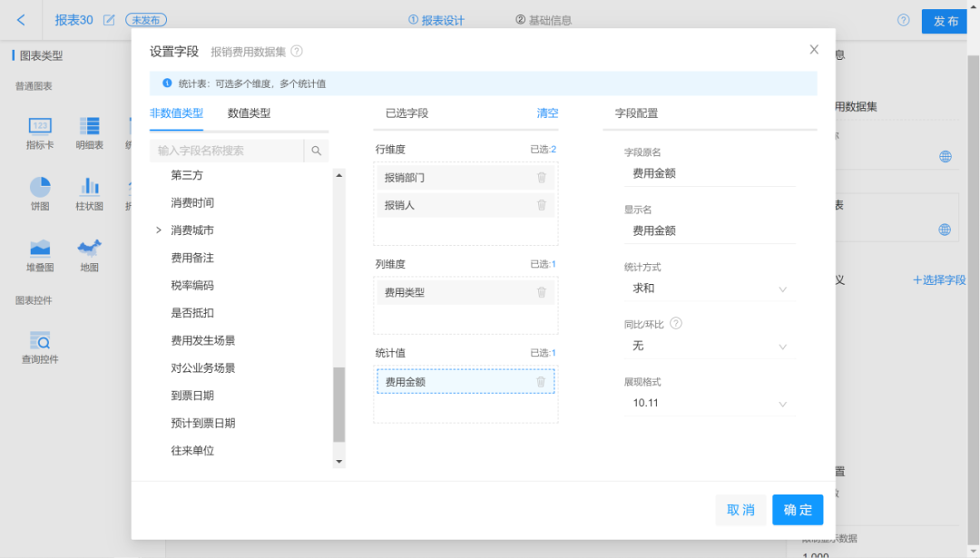Screen dimensions: 980x558
Task: Open the 基础信息 step tab
Action: (544, 20)
